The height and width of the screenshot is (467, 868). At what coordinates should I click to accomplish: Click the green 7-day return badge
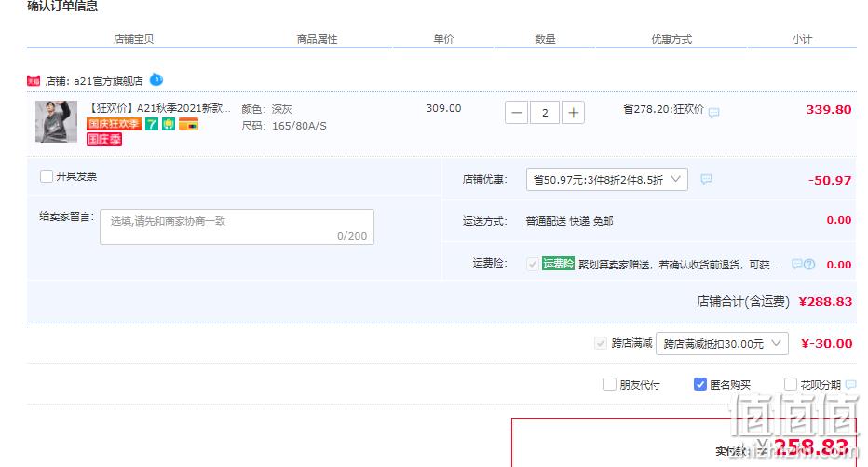pyautogui.click(x=152, y=124)
